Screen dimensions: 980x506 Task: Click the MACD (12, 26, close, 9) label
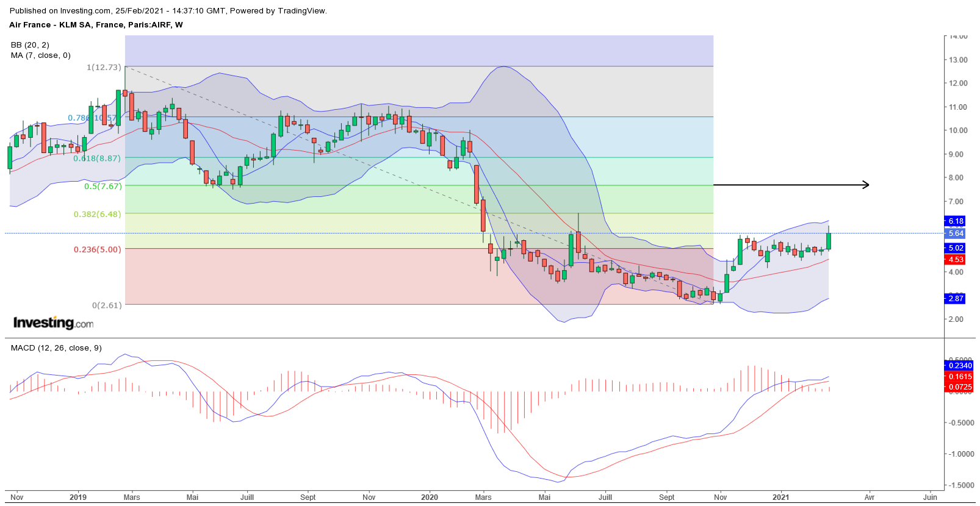click(x=56, y=348)
